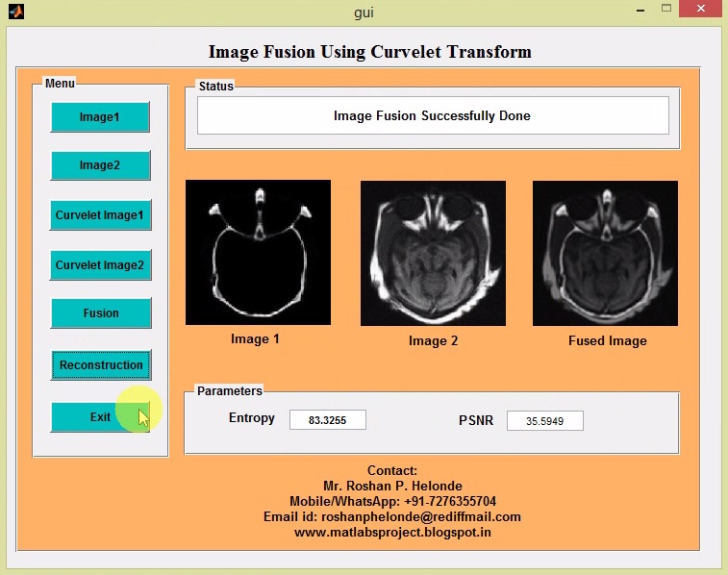Click the 'Image 1' caption
The width and height of the screenshot is (728, 575).
coord(256,339)
